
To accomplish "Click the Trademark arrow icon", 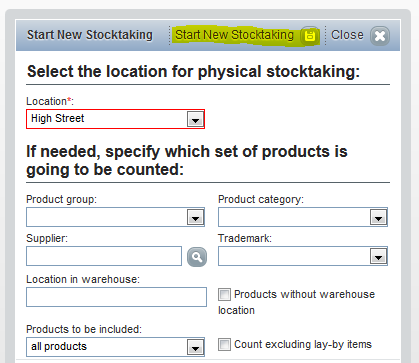I will coord(378,257).
